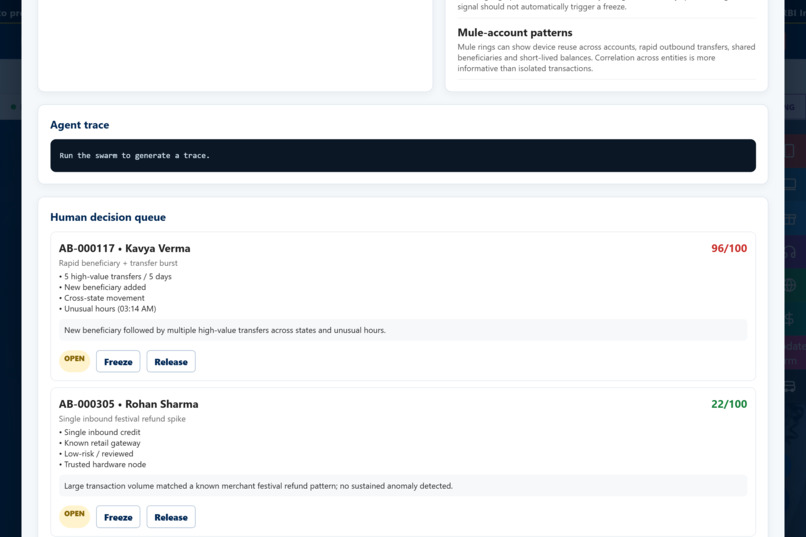Click the agent trace console box
This screenshot has height=537, width=806.
tap(403, 156)
